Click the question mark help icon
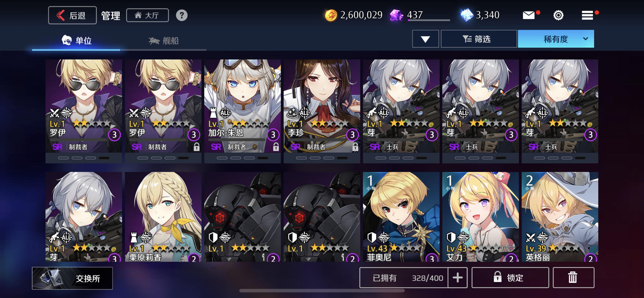644x298 pixels. point(181,15)
